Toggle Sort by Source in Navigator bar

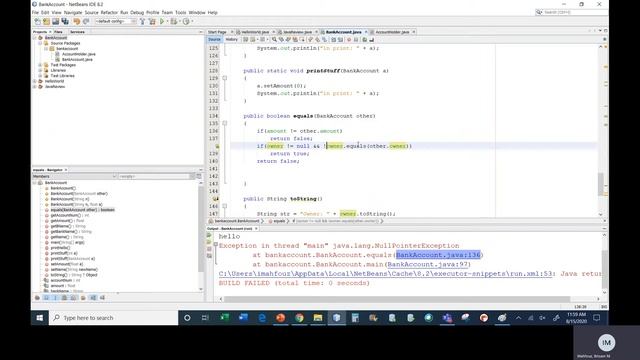click(x=102, y=298)
